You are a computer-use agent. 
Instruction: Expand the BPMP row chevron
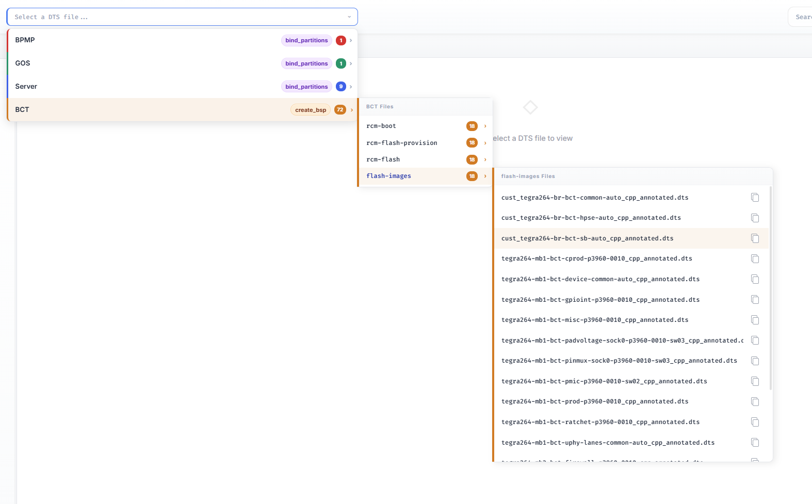pyautogui.click(x=351, y=40)
